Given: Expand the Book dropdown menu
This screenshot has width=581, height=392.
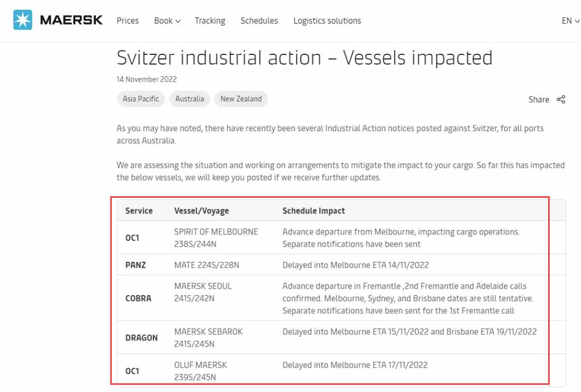Looking at the screenshot, I should (x=167, y=21).
